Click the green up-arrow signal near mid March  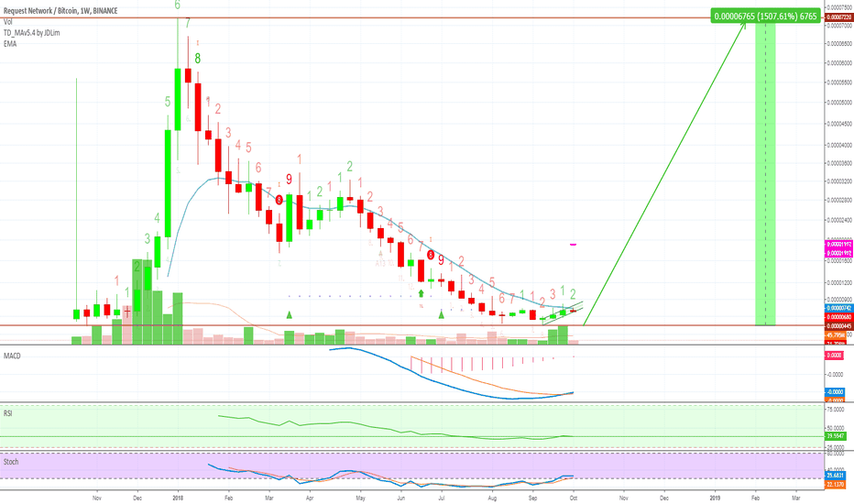[x=290, y=315]
